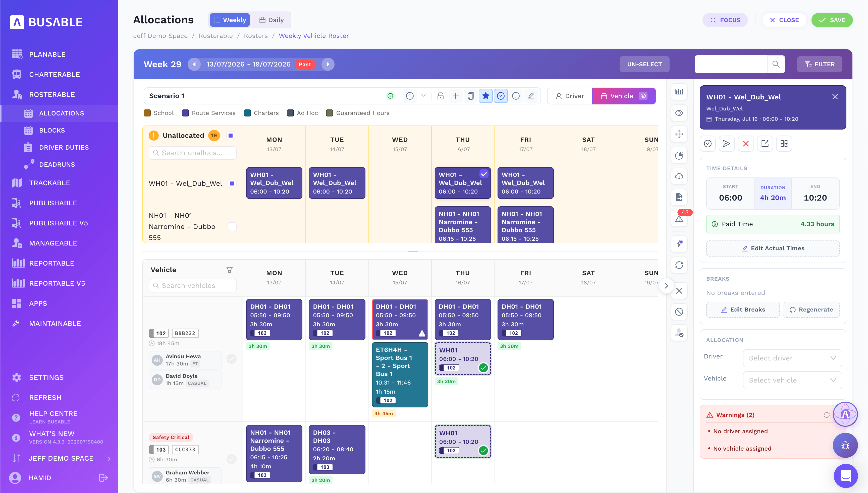
Task: Click the SAVE button
Action: point(832,20)
